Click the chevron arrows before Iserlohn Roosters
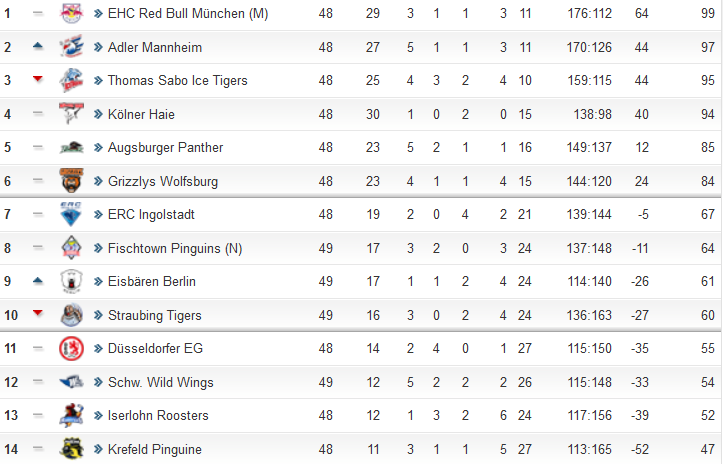 98,416
